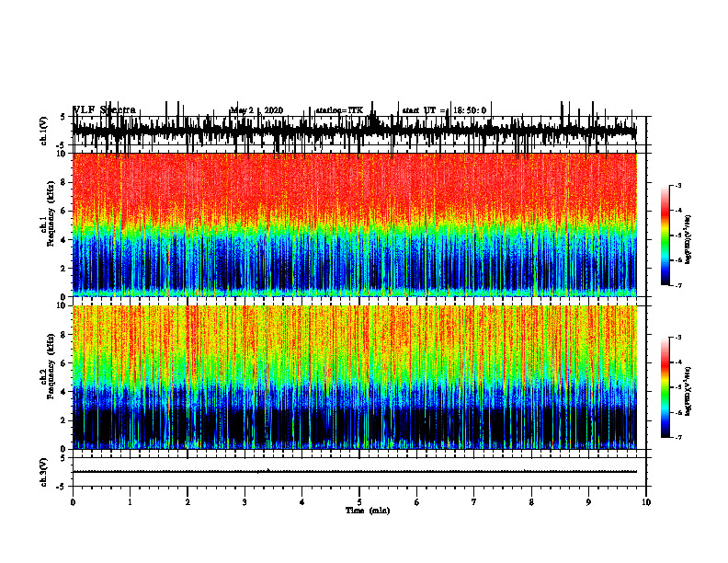
Task: Click the "station=ITK" header text
Action: [339, 110]
